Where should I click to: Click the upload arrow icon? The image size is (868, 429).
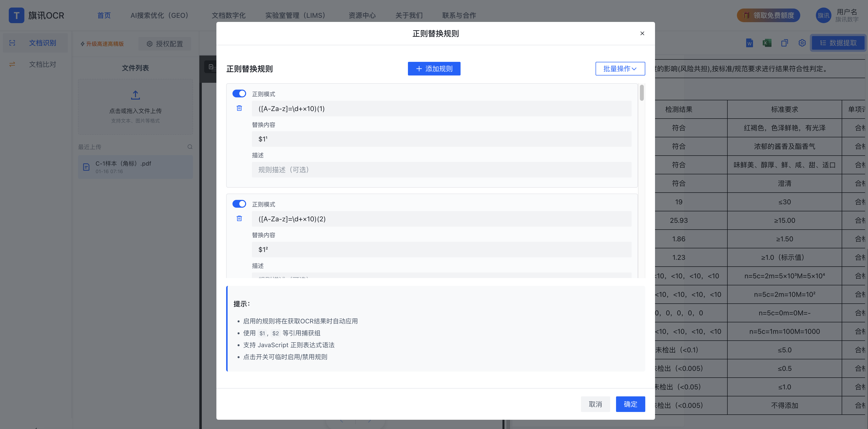(135, 95)
